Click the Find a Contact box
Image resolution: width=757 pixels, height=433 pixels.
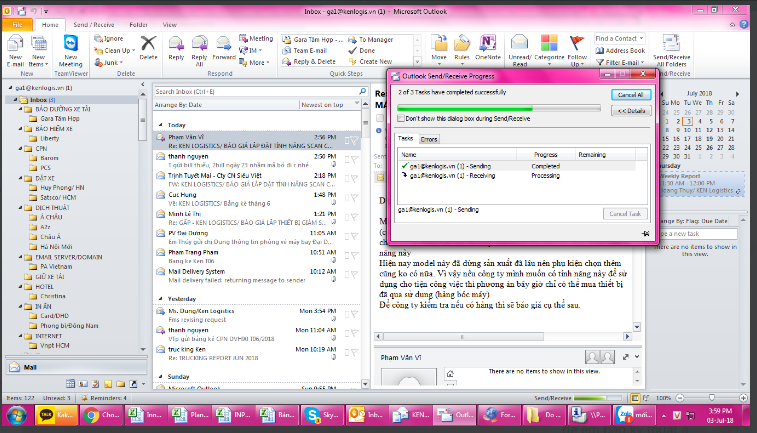619,38
